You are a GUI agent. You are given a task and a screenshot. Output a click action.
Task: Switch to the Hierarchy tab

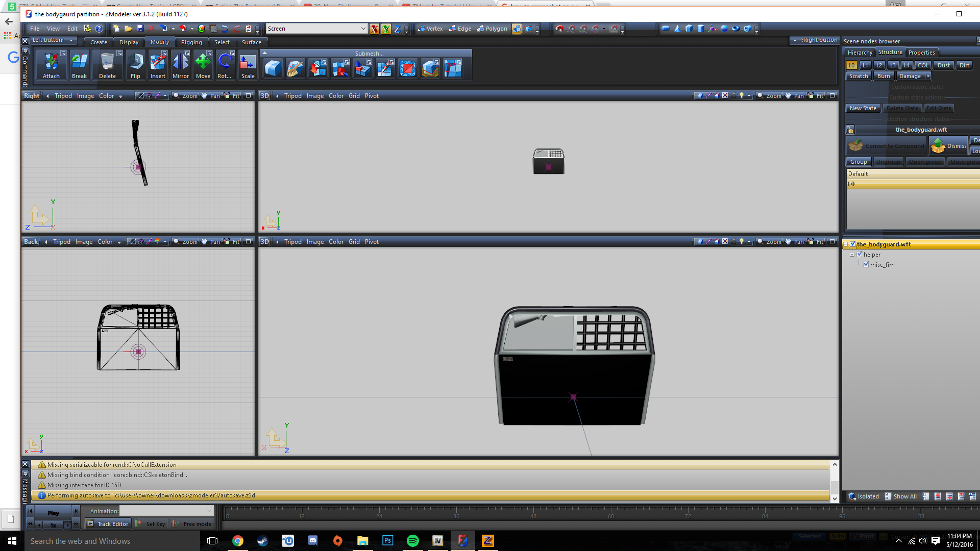point(860,53)
